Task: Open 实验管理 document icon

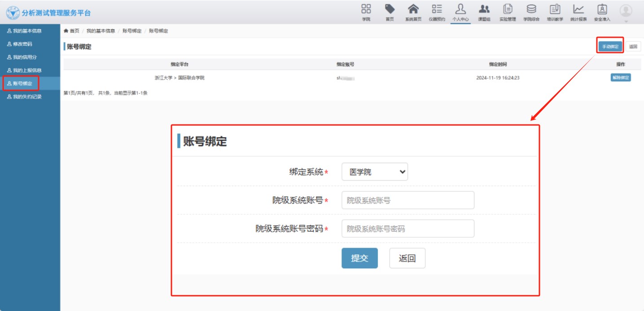Action: (508, 9)
